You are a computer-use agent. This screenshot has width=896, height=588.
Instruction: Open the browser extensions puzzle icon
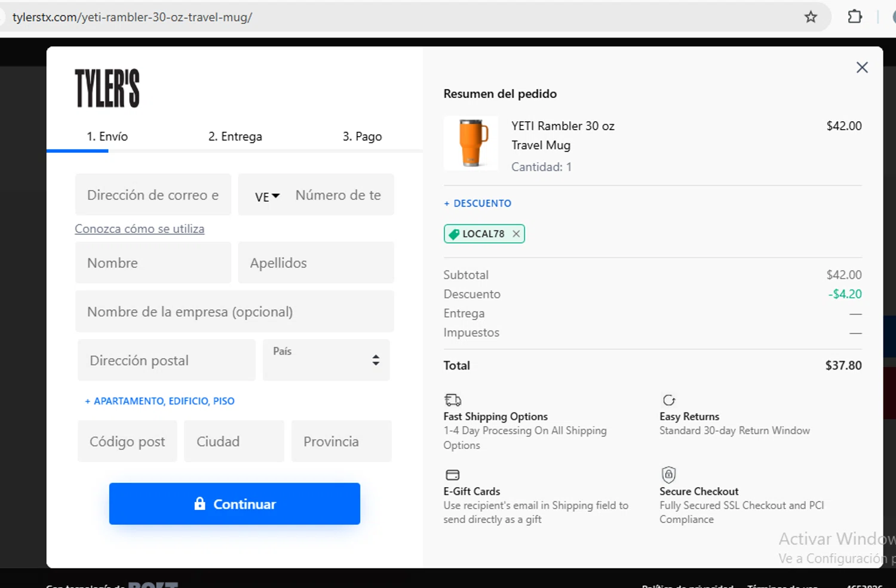tap(855, 17)
